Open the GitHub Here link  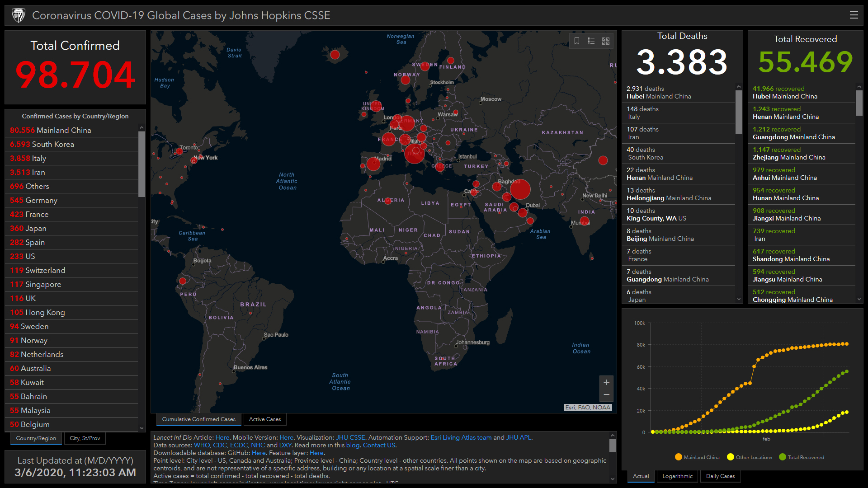pyautogui.click(x=259, y=453)
